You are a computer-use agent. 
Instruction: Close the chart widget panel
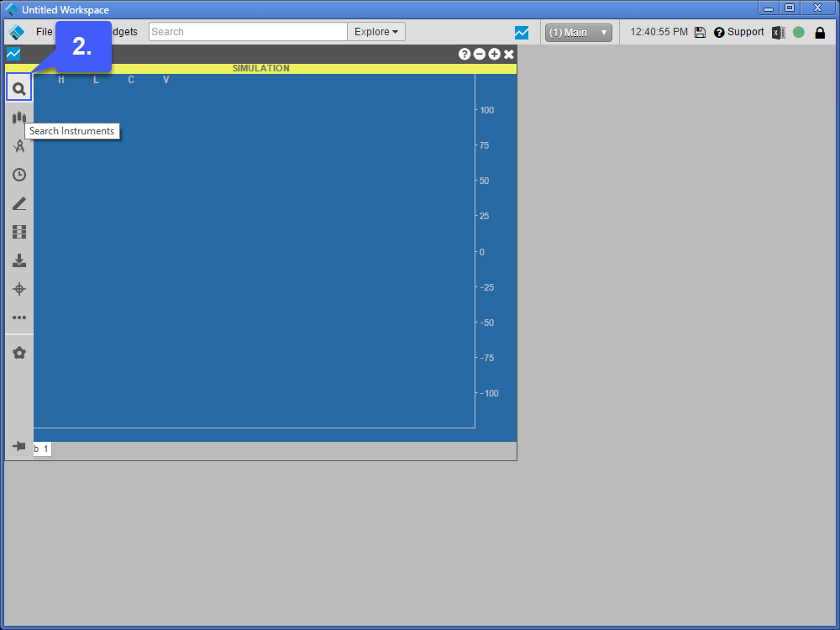pos(509,54)
